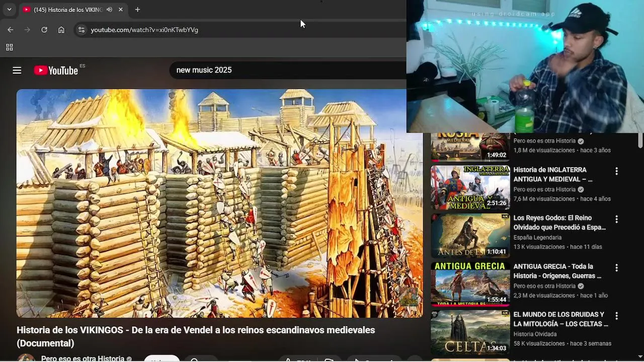This screenshot has height=362, width=644.
Task: Click channel name under Inglaterra video
Action: (544, 190)
